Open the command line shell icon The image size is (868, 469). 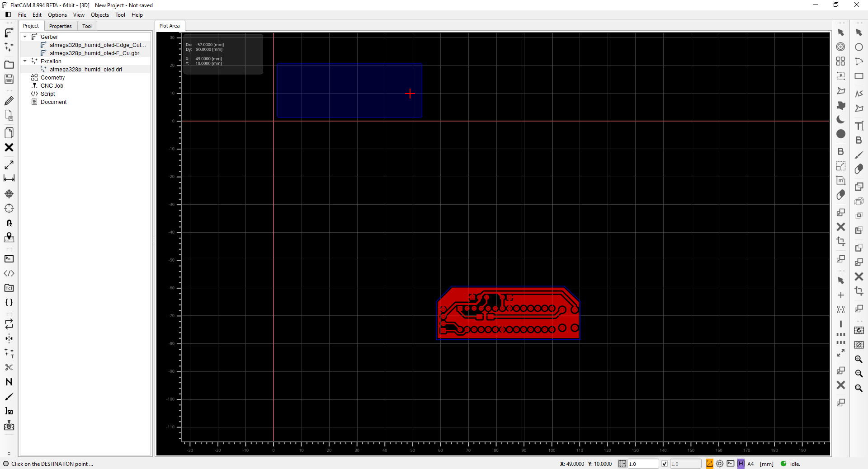pyautogui.click(x=9, y=259)
